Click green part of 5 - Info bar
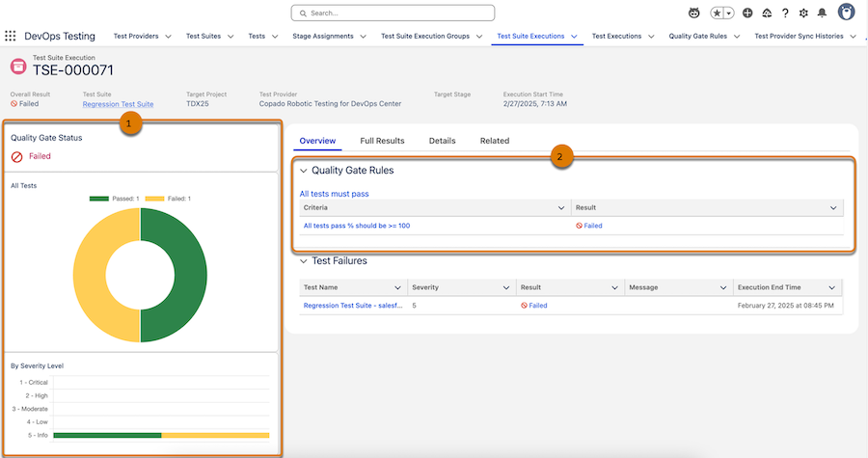Image resolution: width=868 pixels, height=458 pixels. [107, 435]
